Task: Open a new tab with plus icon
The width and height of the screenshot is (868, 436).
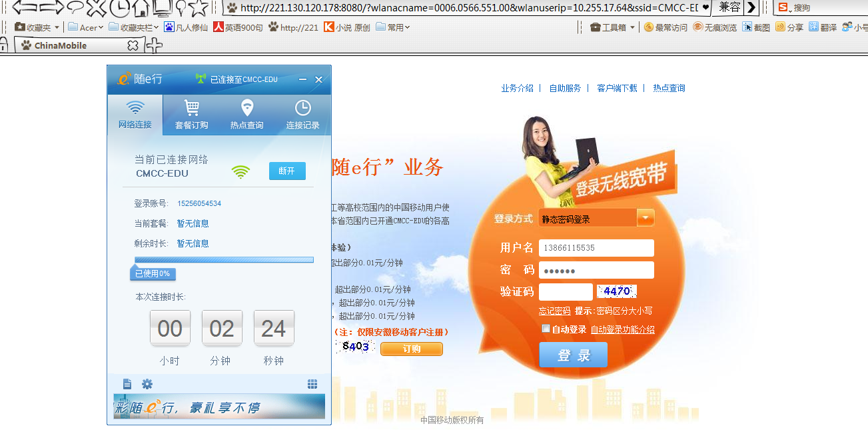Action: [x=154, y=45]
